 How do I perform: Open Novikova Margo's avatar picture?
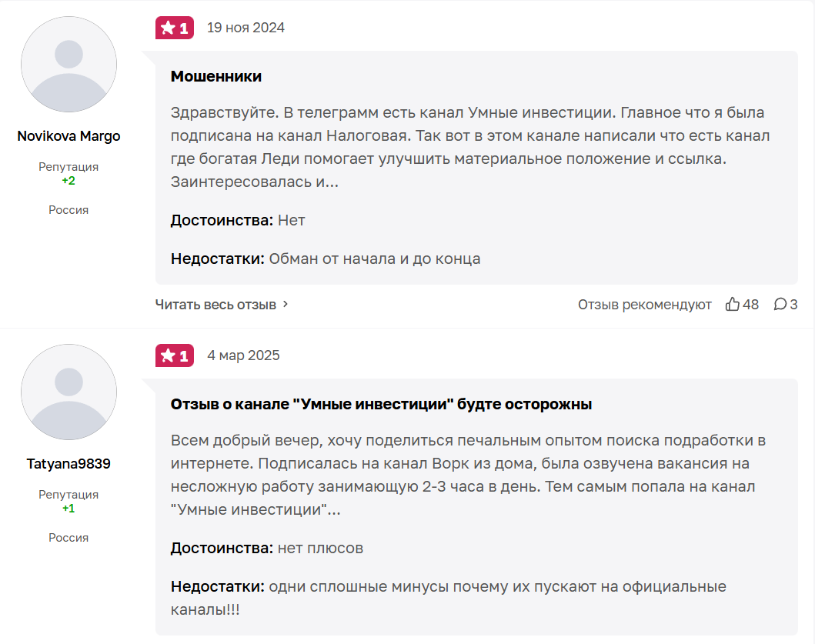tap(68, 64)
